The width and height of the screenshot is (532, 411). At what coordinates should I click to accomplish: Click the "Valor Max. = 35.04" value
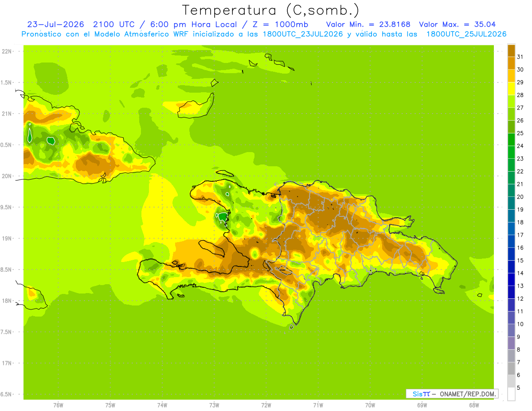click(458, 24)
